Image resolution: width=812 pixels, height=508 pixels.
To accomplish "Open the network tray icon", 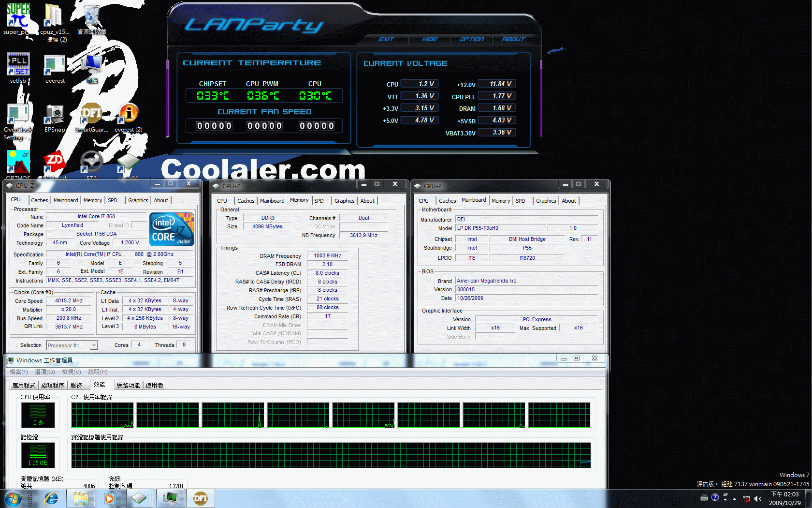I will pyautogui.click(x=746, y=498).
